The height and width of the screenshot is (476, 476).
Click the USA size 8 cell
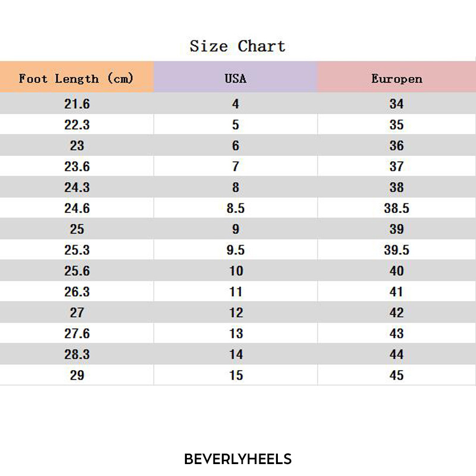[x=236, y=187]
